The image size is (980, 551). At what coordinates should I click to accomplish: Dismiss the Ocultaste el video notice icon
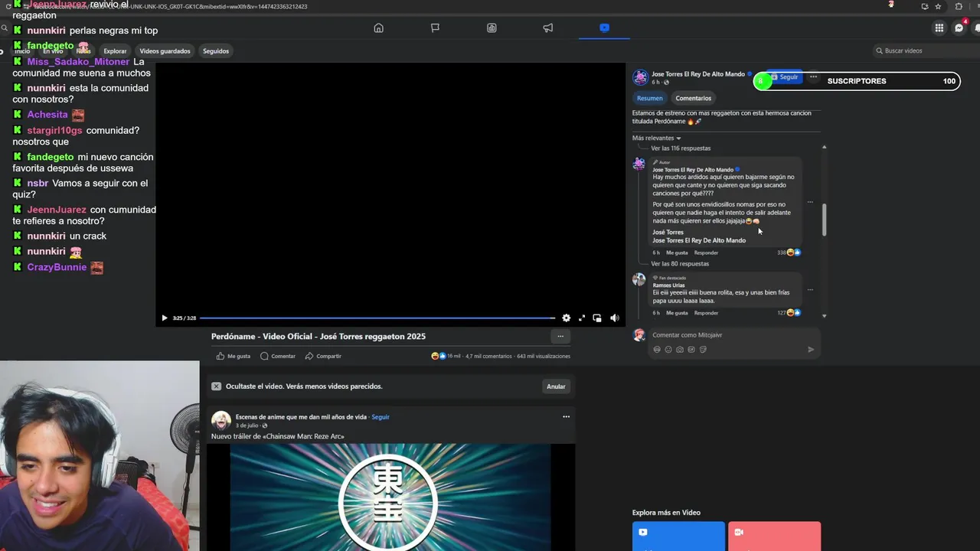coord(216,386)
